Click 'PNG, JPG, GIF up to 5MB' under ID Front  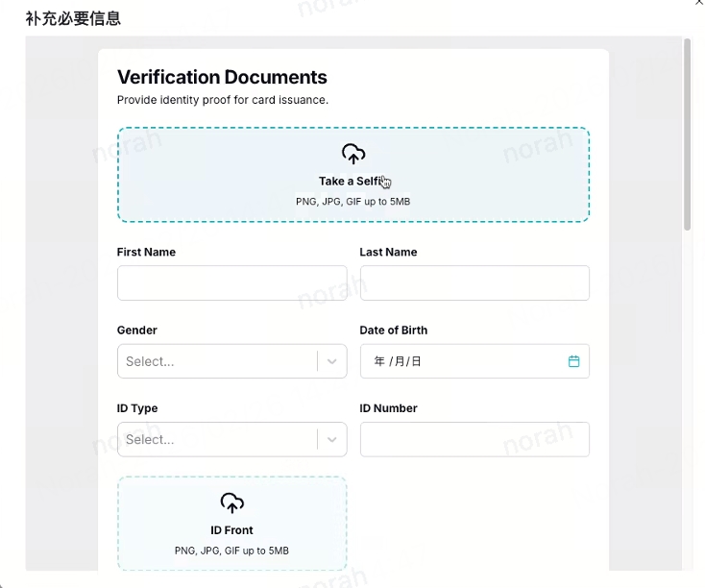pos(231,551)
